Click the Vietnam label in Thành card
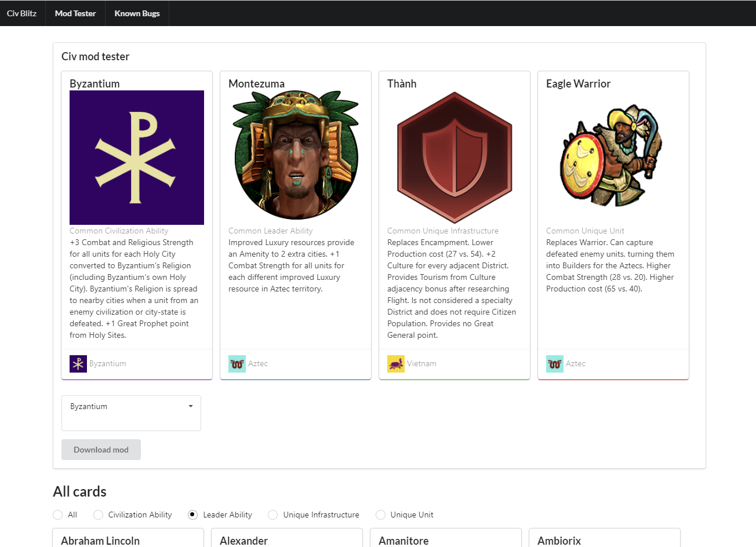The image size is (756, 547). coord(421,364)
